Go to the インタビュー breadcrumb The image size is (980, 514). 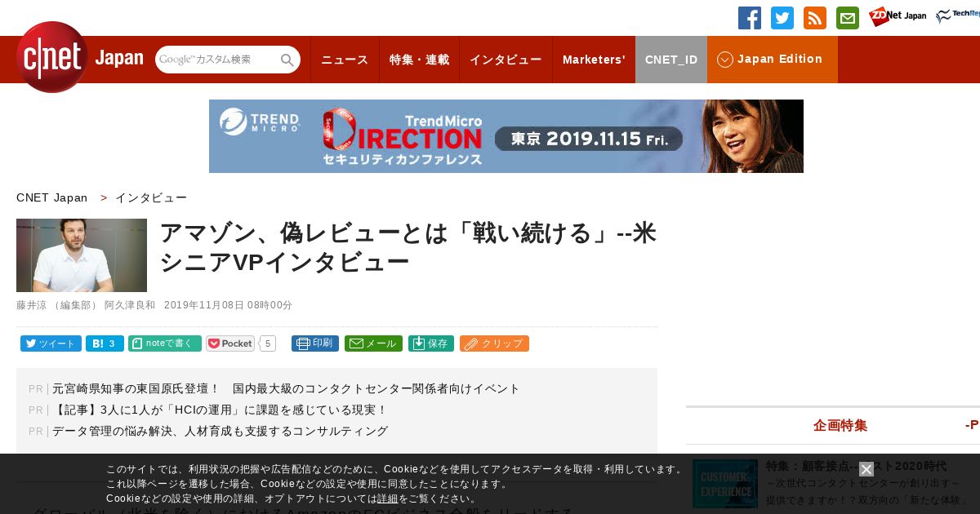point(151,197)
